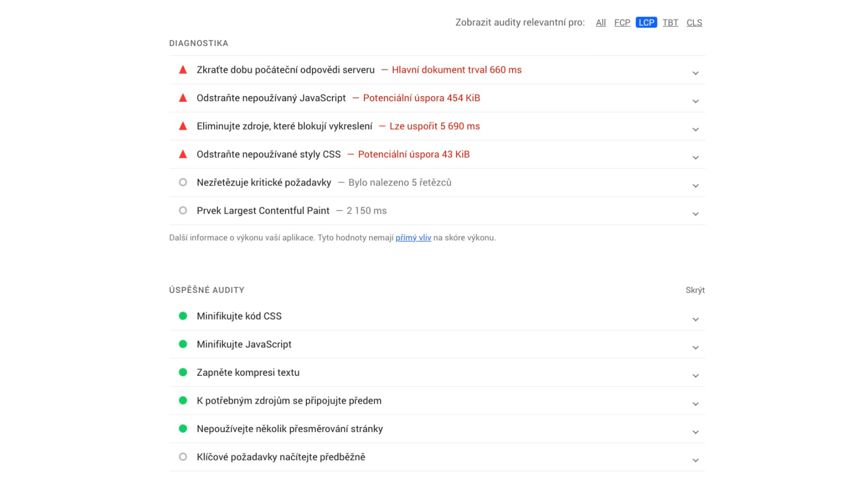The width and height of the screenshot is (868, 487).
Task: Open 'Nepoužívejte několik přesměrování stránky' audit row
Action: (x=289, y=429)
